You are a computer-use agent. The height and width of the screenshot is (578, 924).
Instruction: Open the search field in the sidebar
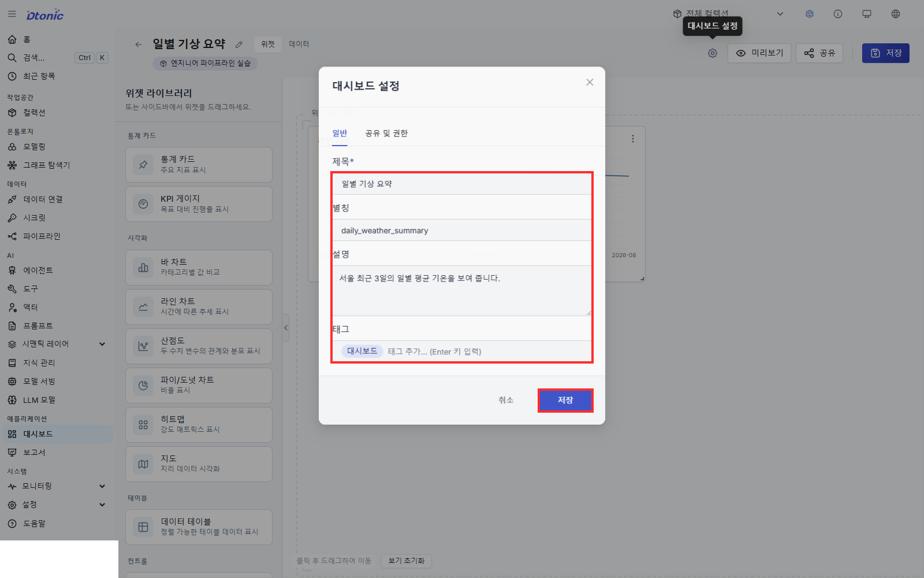[x=58, y=58]
